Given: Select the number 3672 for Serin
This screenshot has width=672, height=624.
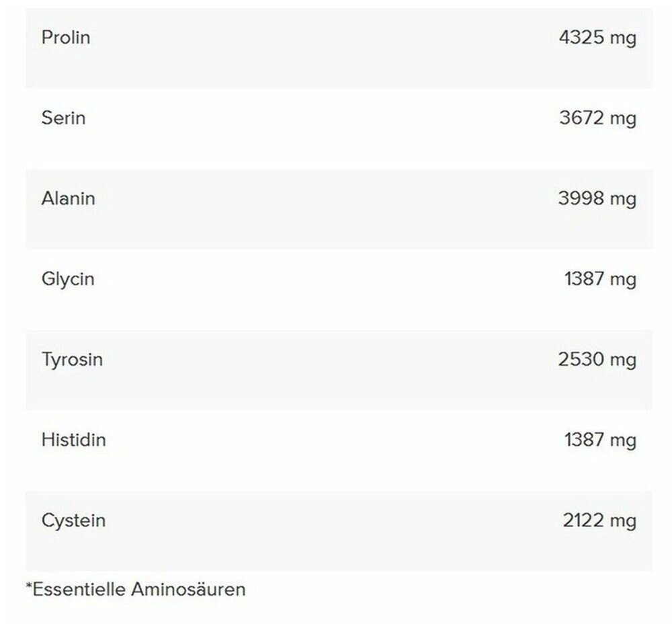Looking at the screenshot, I should click(581, 118).
